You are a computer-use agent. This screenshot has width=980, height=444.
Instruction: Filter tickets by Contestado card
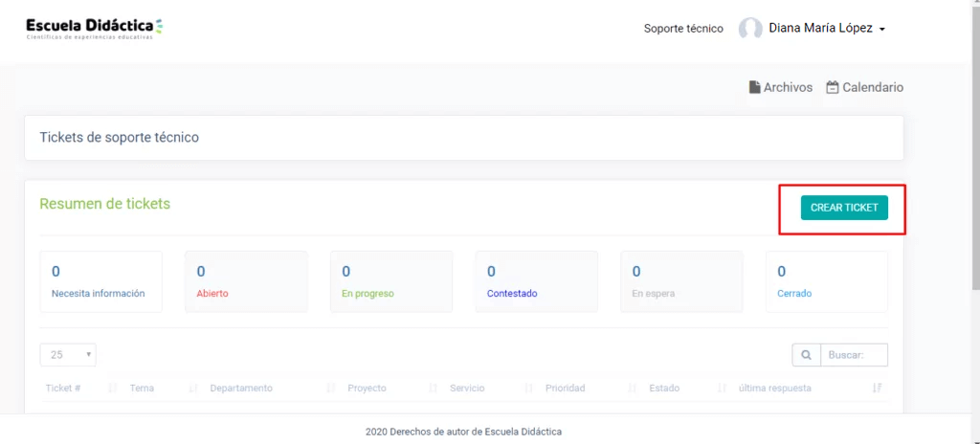[536, 281]
